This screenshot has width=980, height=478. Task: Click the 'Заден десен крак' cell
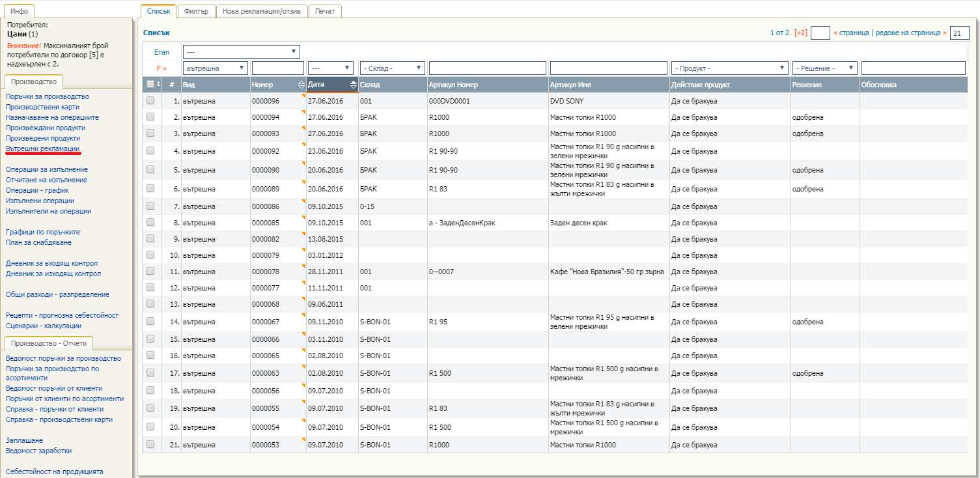(578, 223)
